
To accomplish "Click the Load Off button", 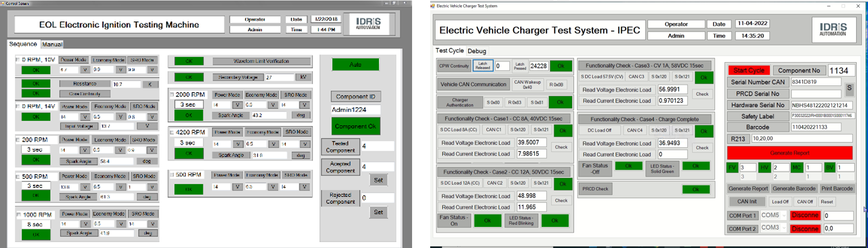I will [x=780, y=202].
